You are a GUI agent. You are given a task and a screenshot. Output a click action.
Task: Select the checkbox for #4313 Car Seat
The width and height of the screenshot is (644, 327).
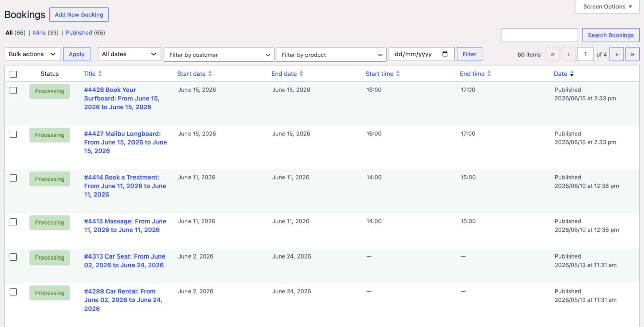coord(13,257)
